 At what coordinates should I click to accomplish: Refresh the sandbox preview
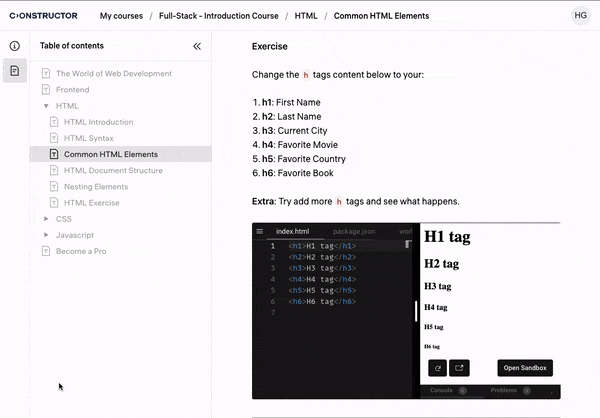coord(438,367)
